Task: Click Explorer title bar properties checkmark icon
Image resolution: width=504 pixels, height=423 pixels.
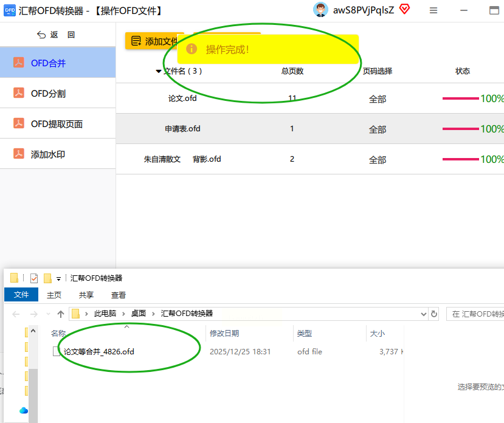Action: click(34, 278)
